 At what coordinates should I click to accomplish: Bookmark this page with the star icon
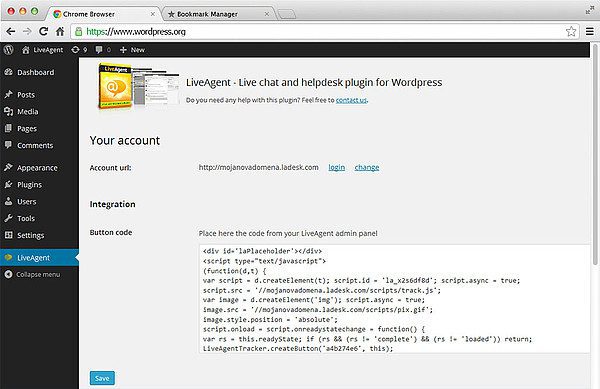point(571,31)
